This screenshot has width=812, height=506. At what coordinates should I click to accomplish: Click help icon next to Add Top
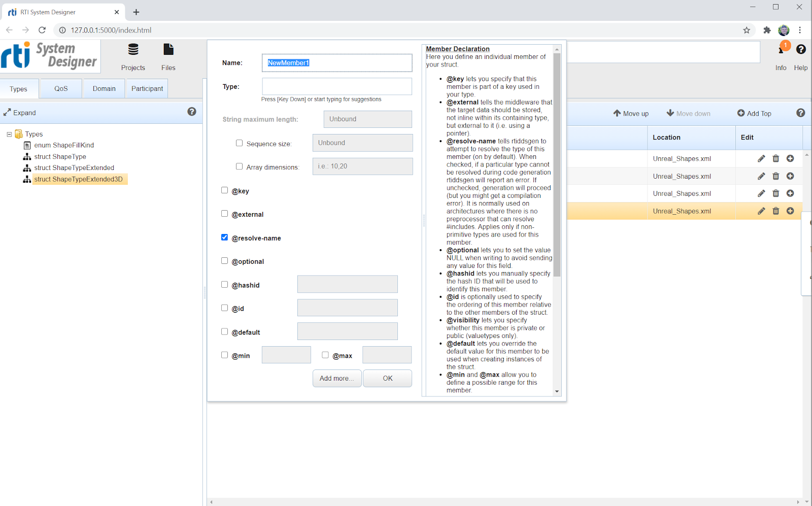point(801,113)
